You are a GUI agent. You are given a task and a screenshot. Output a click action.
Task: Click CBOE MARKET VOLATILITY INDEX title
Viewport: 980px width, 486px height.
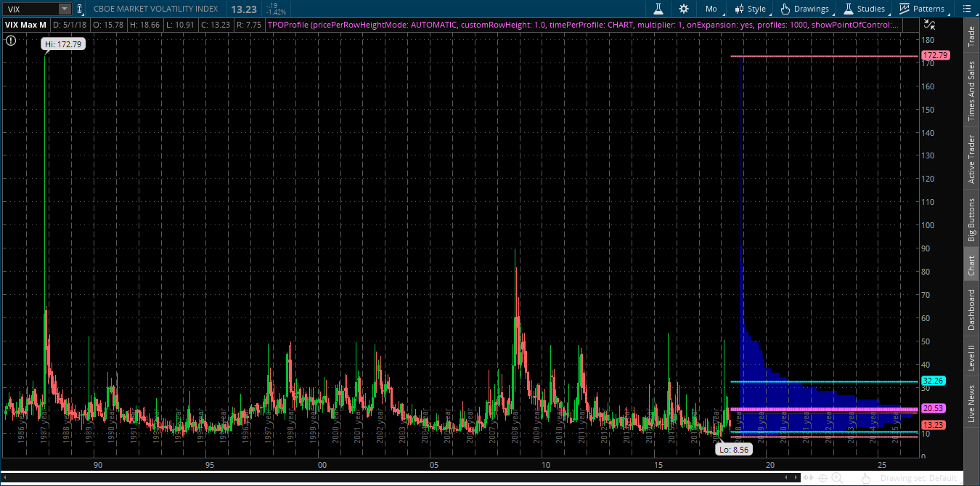(x=157, y=9)
